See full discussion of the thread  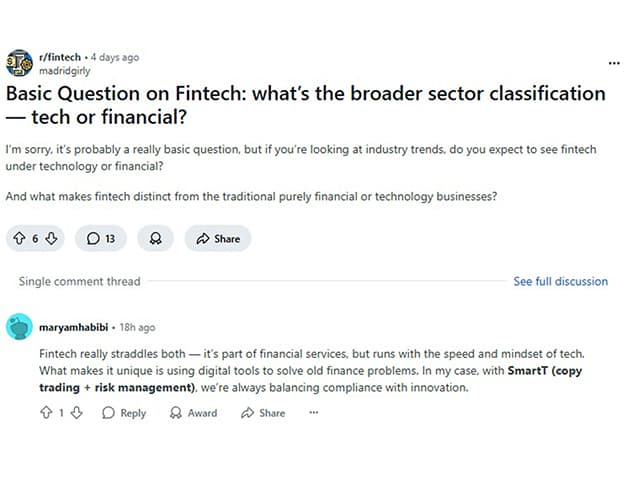[x=560, y=282]
